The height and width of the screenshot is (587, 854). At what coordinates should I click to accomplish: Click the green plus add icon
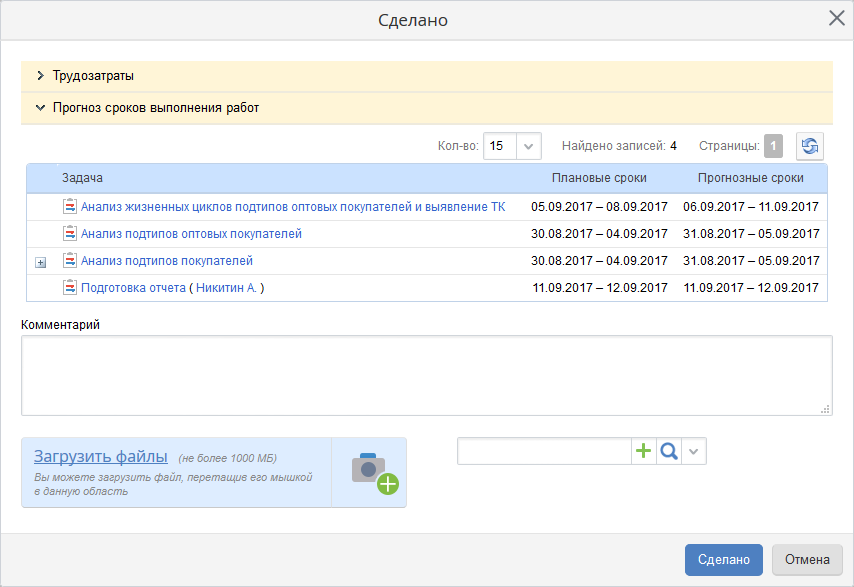coord(644,452)
